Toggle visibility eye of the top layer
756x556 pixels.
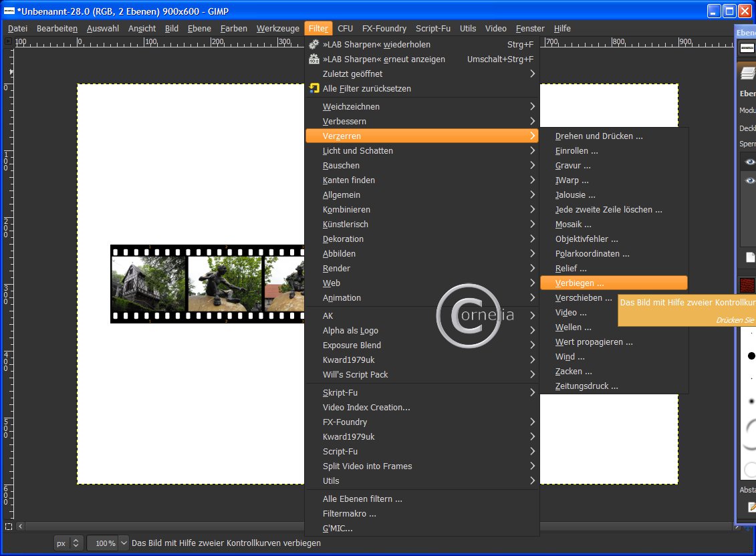(750, 162)
